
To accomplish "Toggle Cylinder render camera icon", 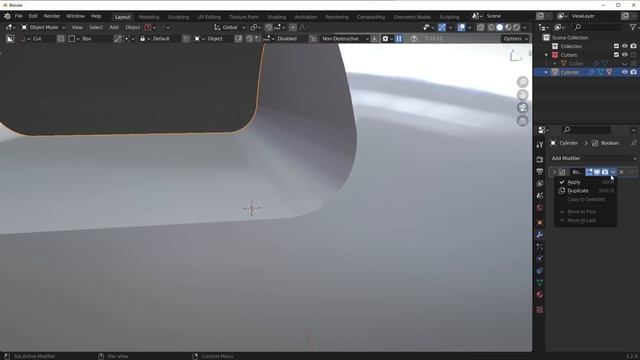I will pos(633,72).
